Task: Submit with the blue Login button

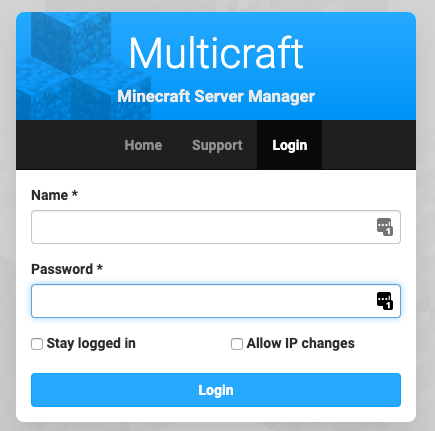Action: [x=216, y=390]
